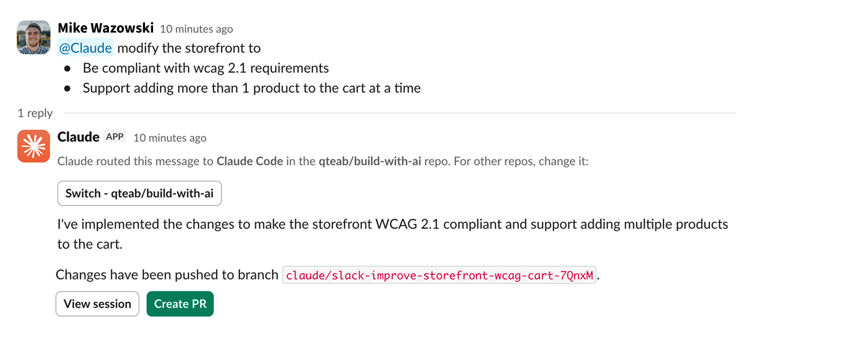Open timestamp on Mike Wazowski's message
This screenshot has width=868, height=338.
point(196,29)
